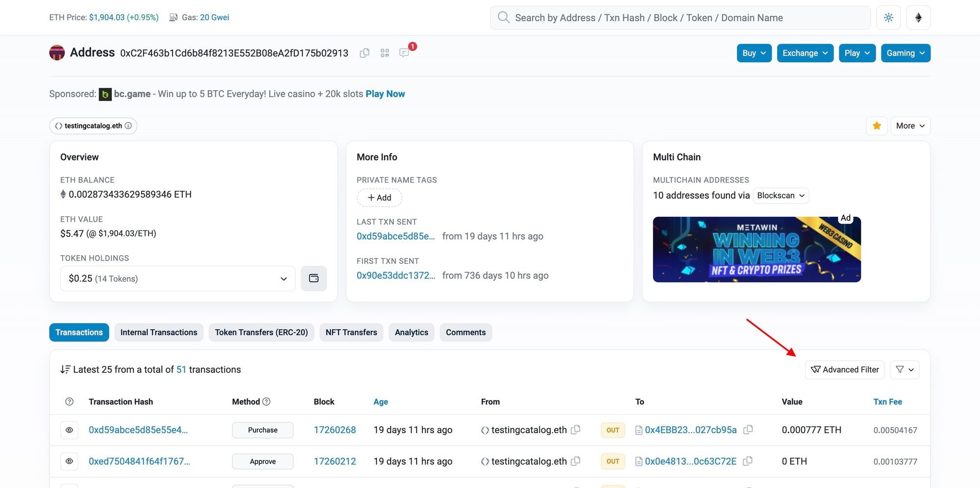Open the QR code for this address

(x=385, y=52)
